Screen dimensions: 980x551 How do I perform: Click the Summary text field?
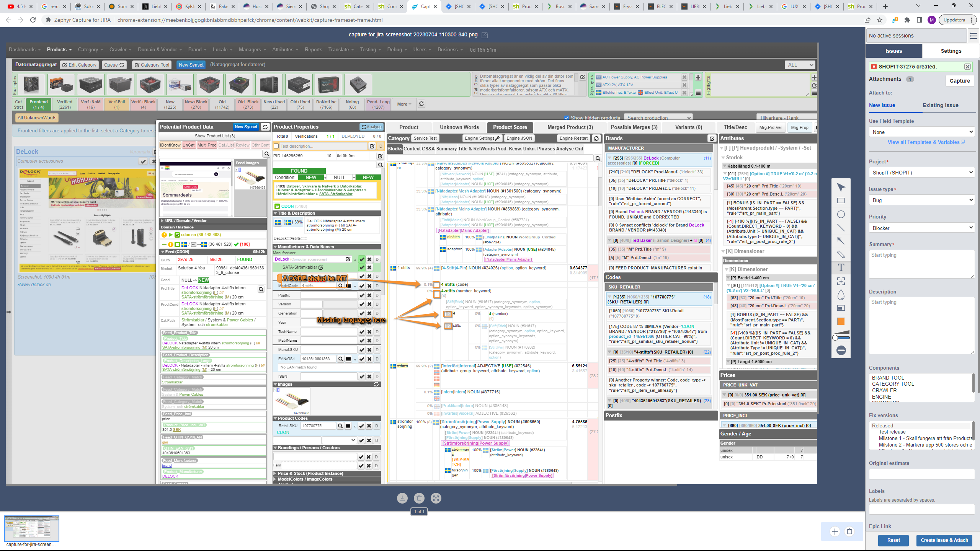click(x=922, y=264)
